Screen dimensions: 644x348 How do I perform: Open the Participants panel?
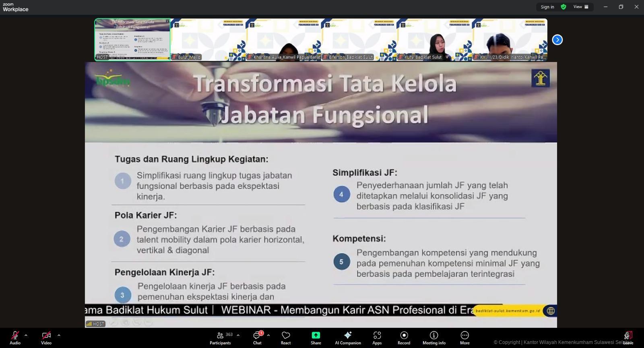tap(221, 338)
